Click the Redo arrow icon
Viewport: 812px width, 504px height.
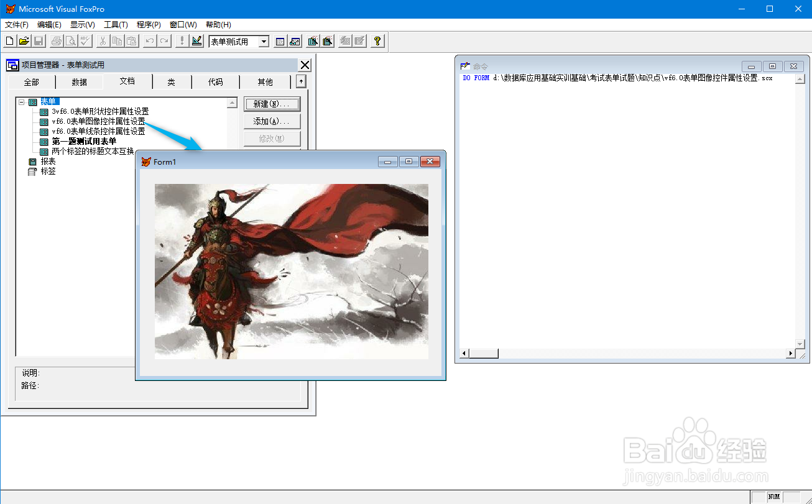[x=164, y=42]
